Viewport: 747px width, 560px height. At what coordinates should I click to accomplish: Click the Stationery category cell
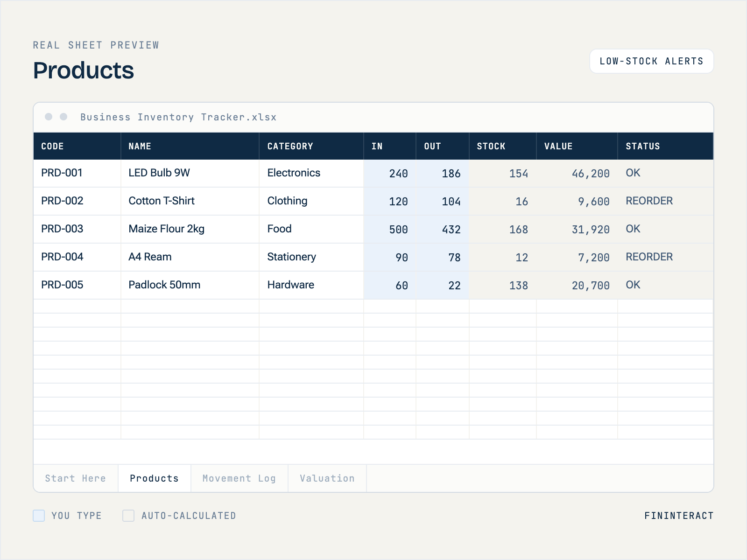pyautogui.click(x=311, y=257)
